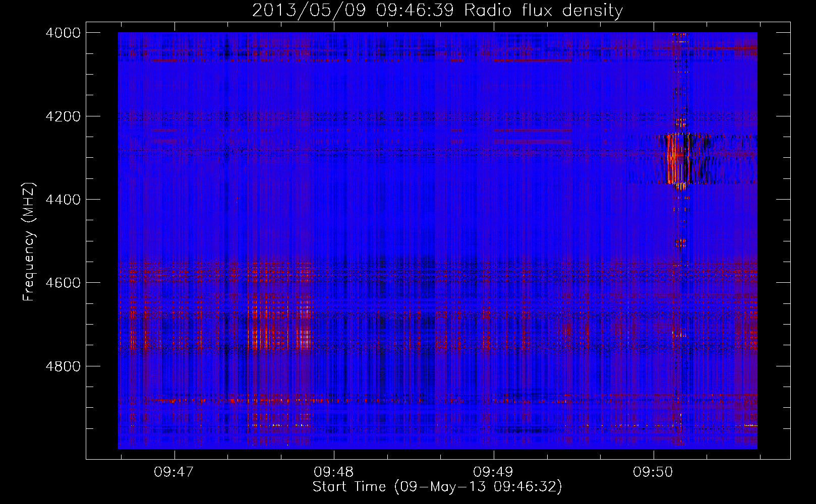Click the 4400 frequency tick label

tap(63, 200)
